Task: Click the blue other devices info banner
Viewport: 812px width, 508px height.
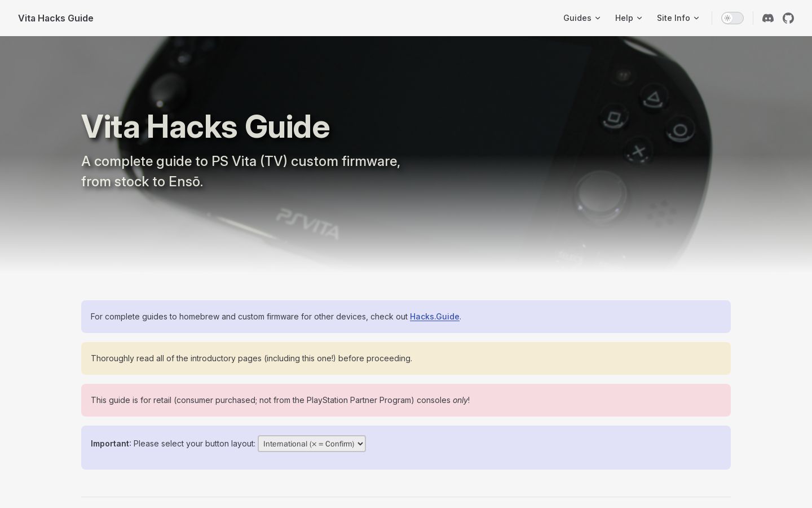Action: click(x=406, y=317)
